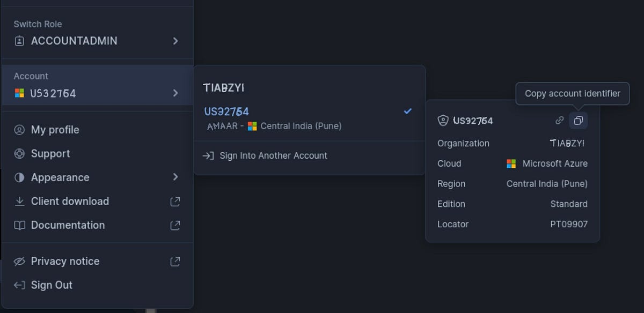This screenshot has width=644, height=313.
Task: Click the Sign Out arrow icon
Action: tap(20, 285)
